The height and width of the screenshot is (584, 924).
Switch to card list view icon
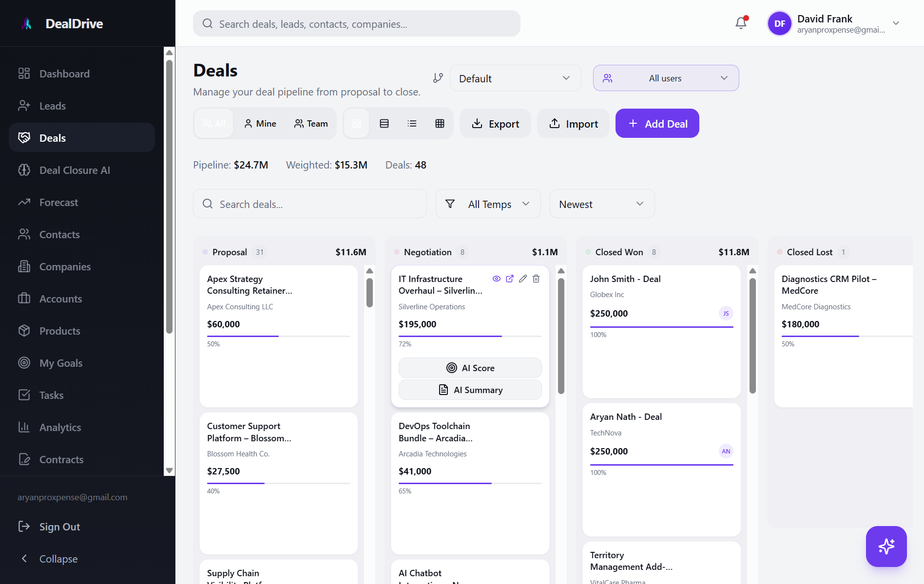384,123
